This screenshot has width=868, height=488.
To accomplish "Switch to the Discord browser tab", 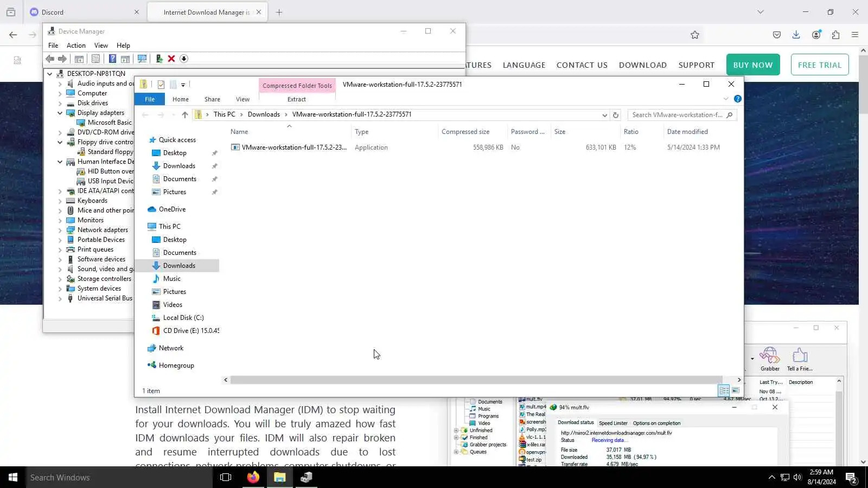I will 85,12.
